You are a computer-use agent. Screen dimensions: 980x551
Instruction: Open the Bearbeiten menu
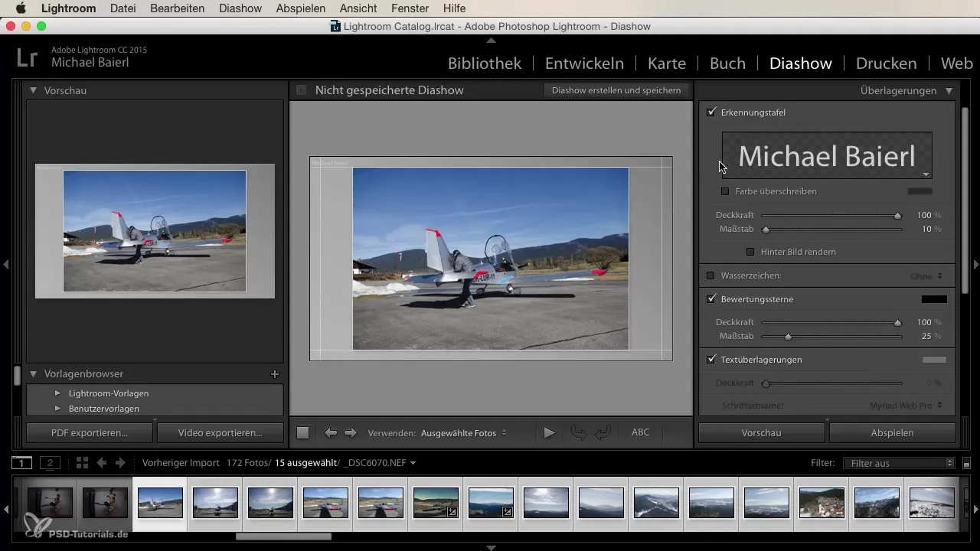(x=178, y=8)
